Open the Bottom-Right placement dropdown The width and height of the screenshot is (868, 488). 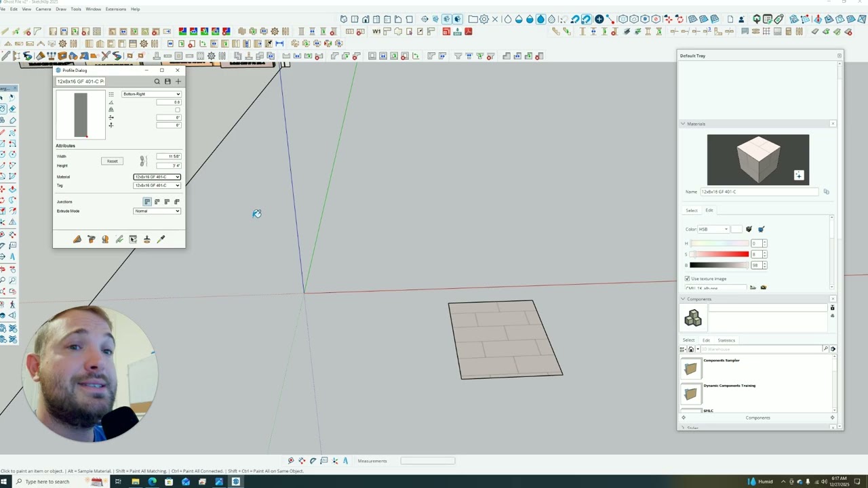151,94
